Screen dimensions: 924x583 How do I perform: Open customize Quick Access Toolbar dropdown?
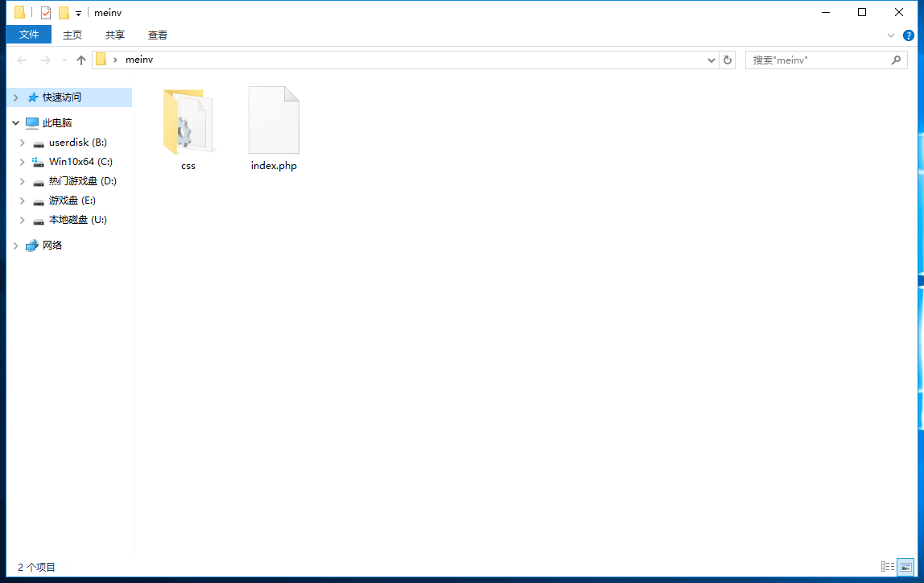point(78,14)
